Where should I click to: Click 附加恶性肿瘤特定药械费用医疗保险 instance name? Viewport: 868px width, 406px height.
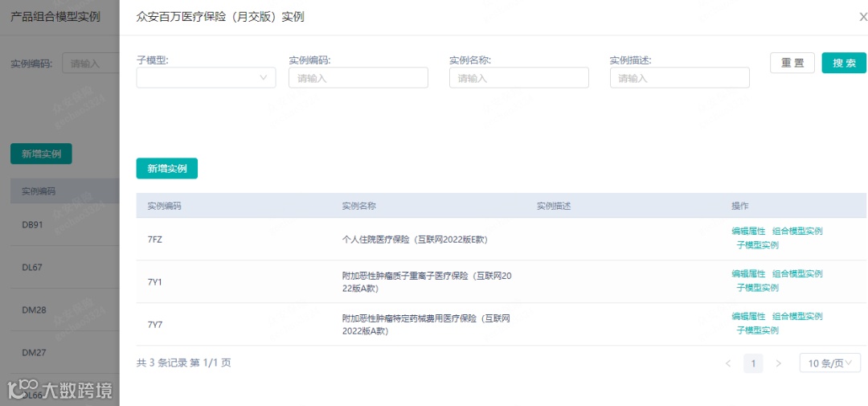pyautogui.click(x=426, y=325)
